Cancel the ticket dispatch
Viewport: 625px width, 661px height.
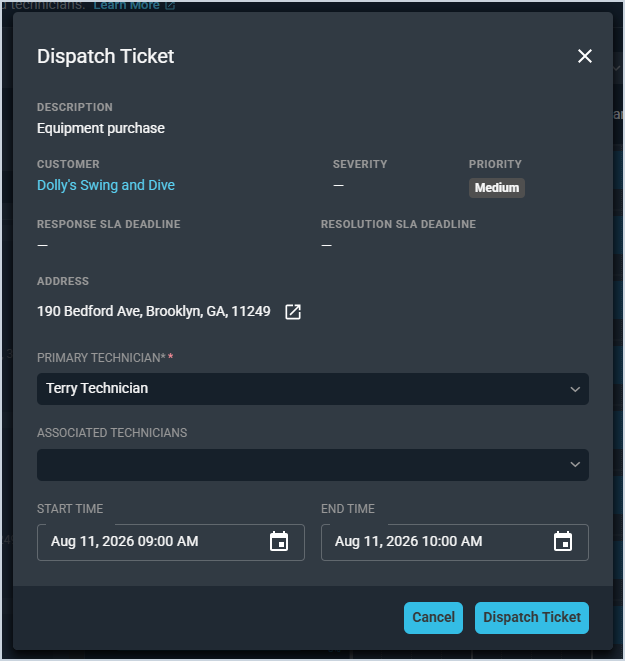tap(433, 618)
